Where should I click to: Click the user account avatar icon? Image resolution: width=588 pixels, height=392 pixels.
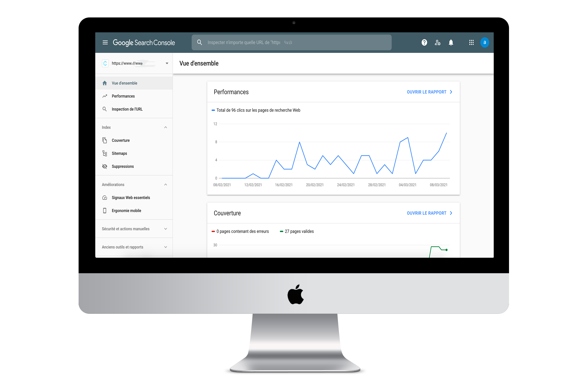pos(485,43)
